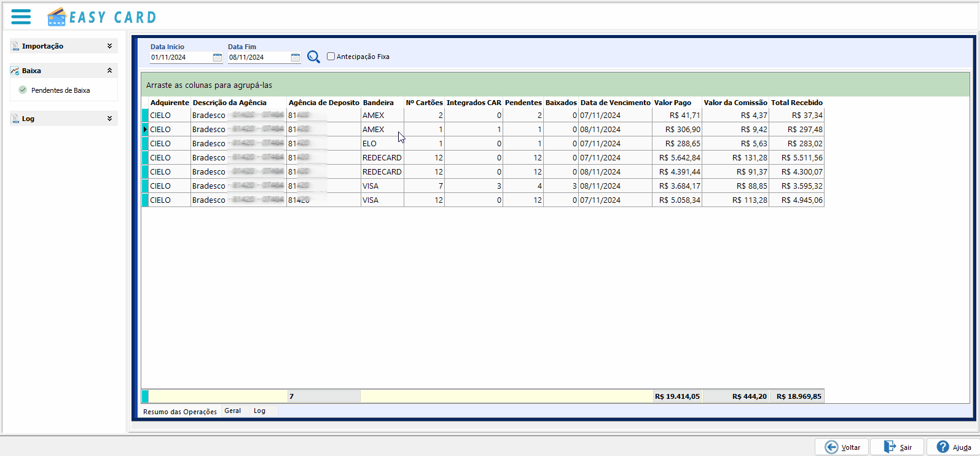Click the Pendentes de Baixa check icon
Viewport: 980px width, 456px height.
click(x=23, y=90)
